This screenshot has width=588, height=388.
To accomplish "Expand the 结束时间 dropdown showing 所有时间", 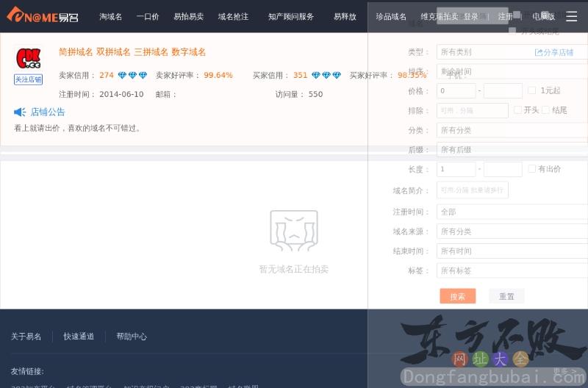I will (x=512, y=251).
